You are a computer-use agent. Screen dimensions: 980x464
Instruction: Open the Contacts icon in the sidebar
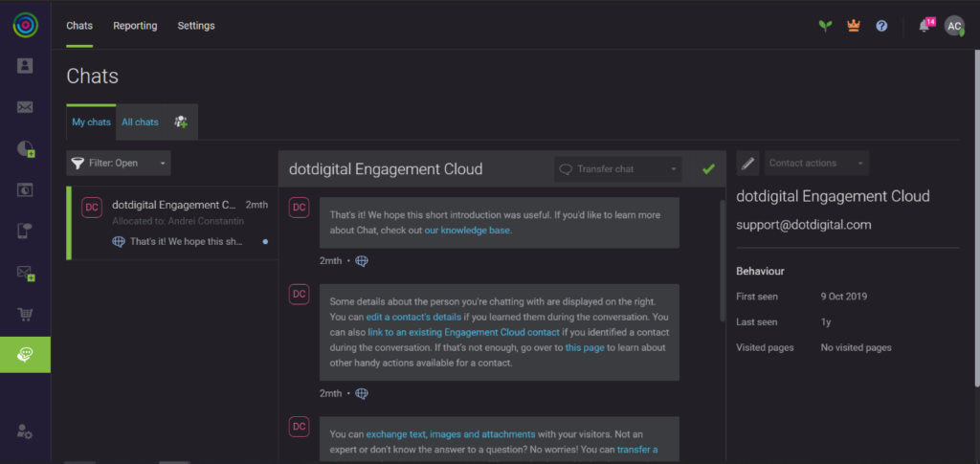(25, 66)
